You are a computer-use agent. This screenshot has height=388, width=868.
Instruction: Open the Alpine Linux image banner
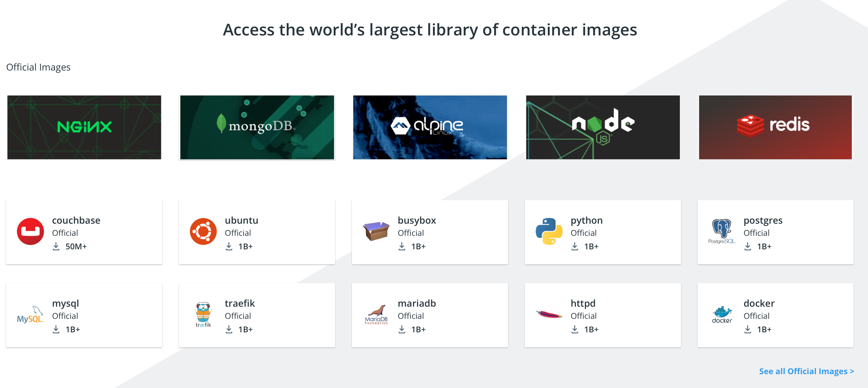[x=430, y=127]
